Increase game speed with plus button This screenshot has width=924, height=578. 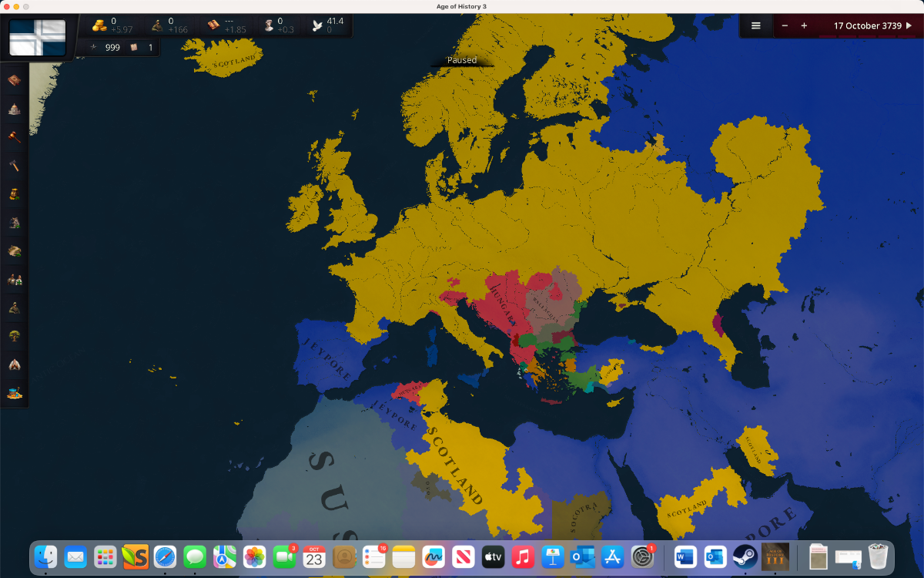click(804, 25)
